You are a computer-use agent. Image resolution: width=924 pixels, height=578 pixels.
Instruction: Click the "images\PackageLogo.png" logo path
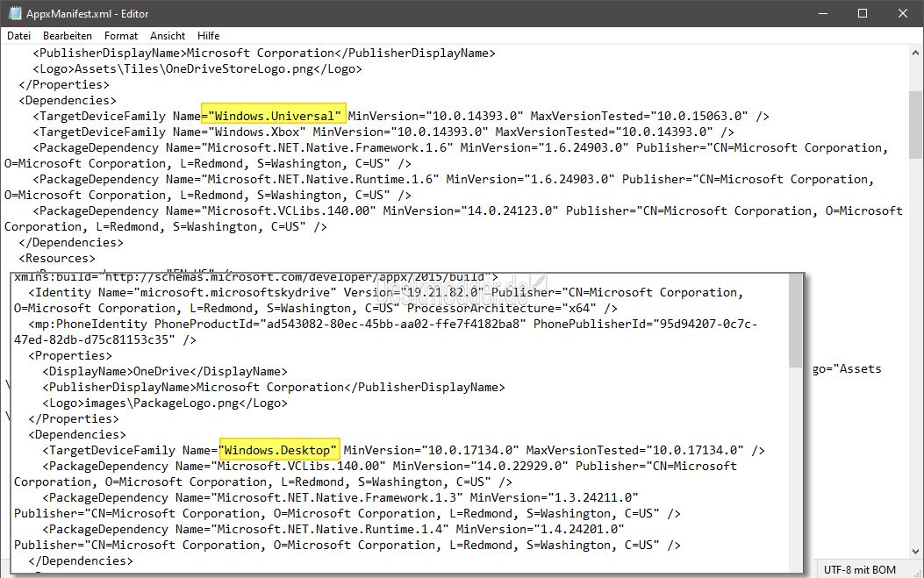(x=161, y=403)
